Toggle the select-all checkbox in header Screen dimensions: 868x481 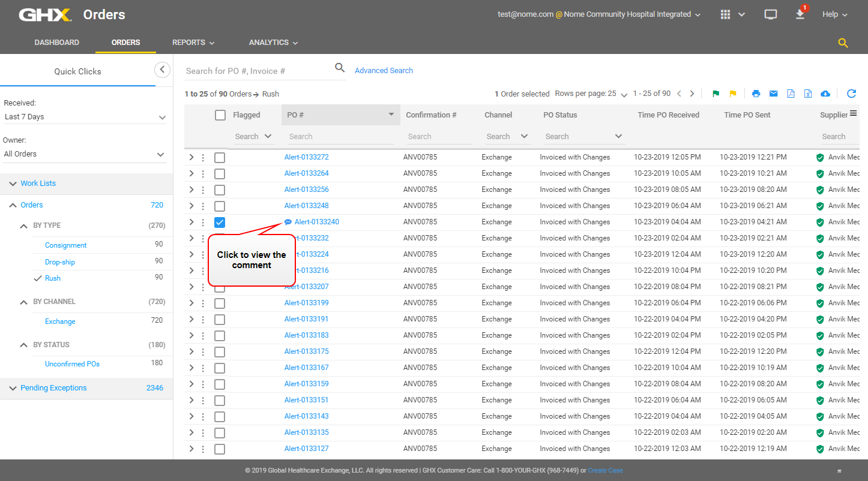220,115
